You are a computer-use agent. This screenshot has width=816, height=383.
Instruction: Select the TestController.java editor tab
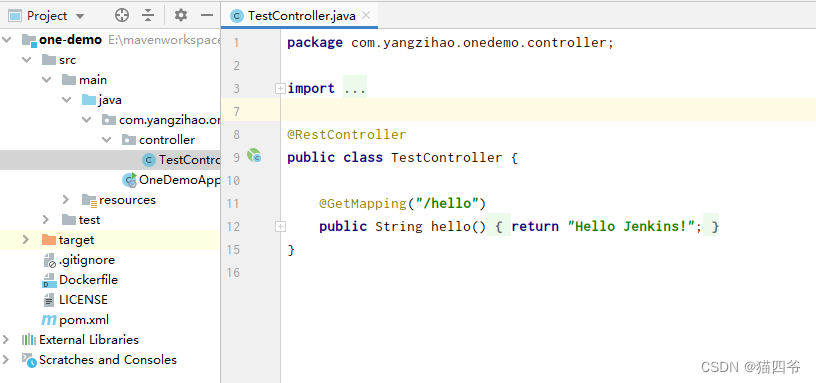pyautogui.click(x=299, y=16)
